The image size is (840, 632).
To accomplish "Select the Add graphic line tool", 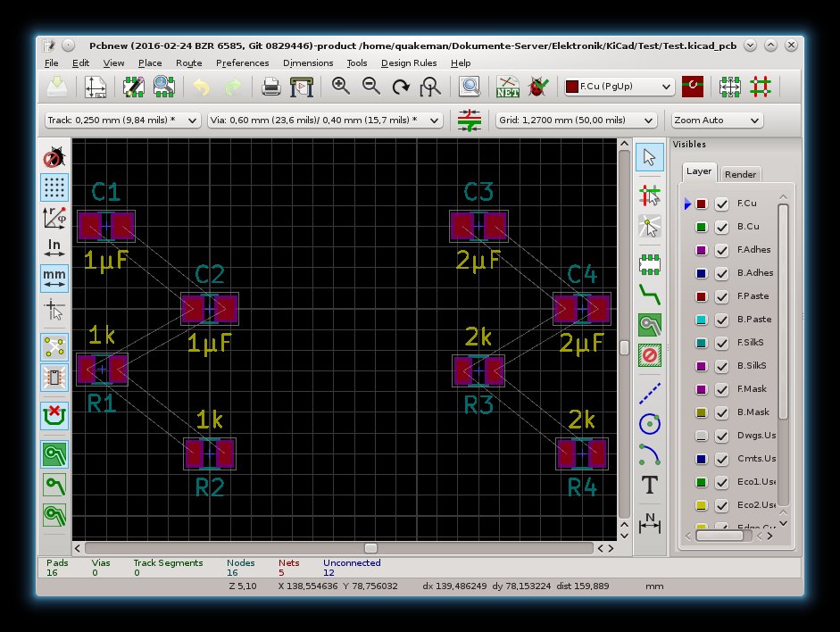I will coord(650,394).
